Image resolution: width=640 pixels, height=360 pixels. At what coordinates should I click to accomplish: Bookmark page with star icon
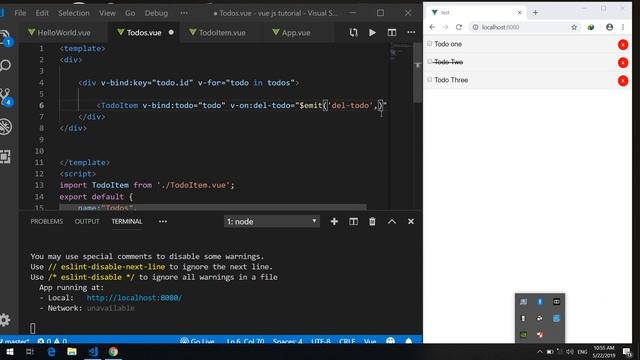coord(574,27)
